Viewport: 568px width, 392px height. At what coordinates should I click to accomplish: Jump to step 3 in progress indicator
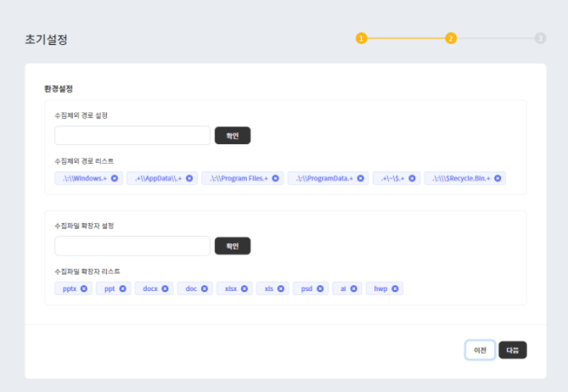(541, 38)
